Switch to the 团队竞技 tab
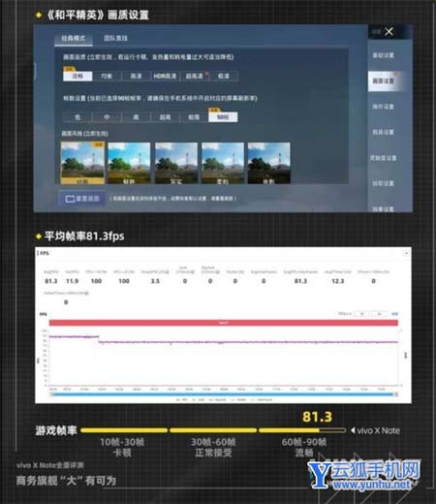Viewport: 436px width, 504px height. (x=115, y=38)
